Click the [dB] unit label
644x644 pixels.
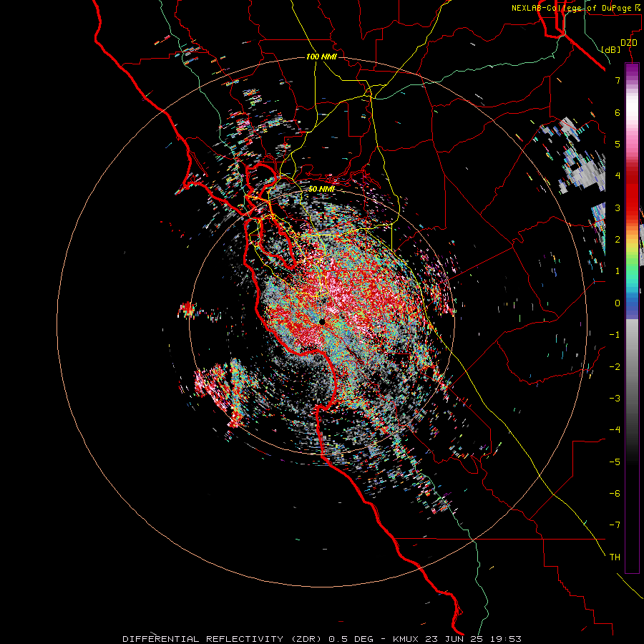pyautogui.click(x=611, y=49)
